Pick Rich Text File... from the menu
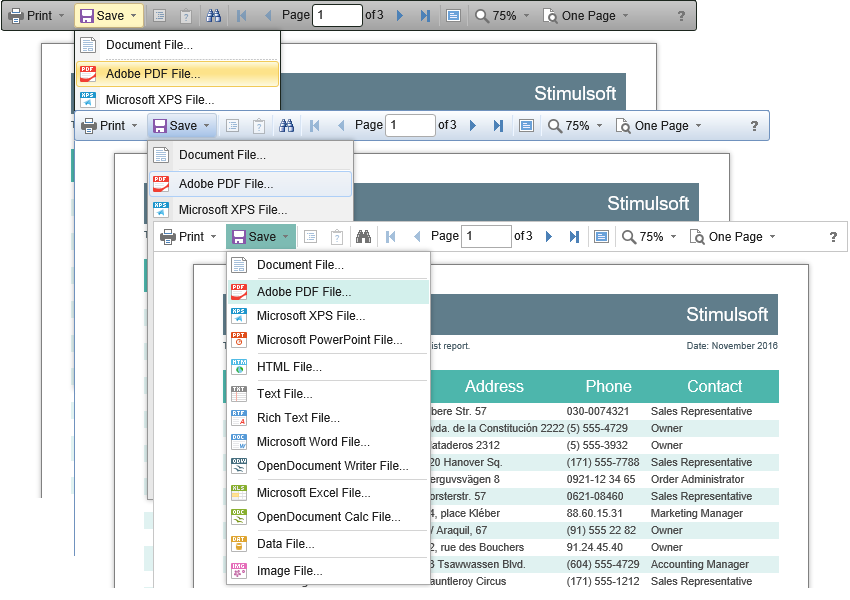 click(298, 418)
